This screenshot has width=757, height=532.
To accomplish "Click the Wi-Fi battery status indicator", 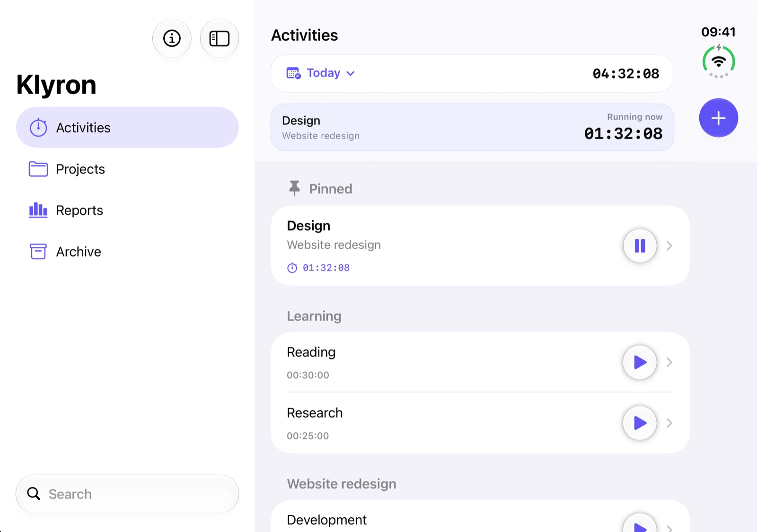I will (718, 61).
